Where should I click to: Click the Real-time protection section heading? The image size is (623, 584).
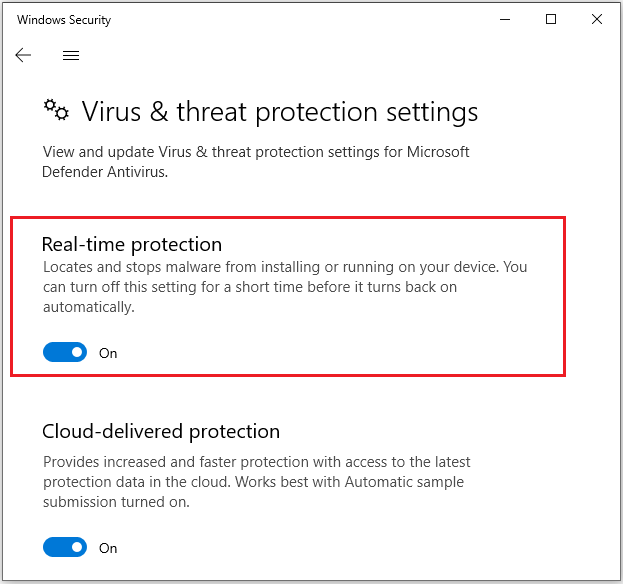tap(132, 244)
